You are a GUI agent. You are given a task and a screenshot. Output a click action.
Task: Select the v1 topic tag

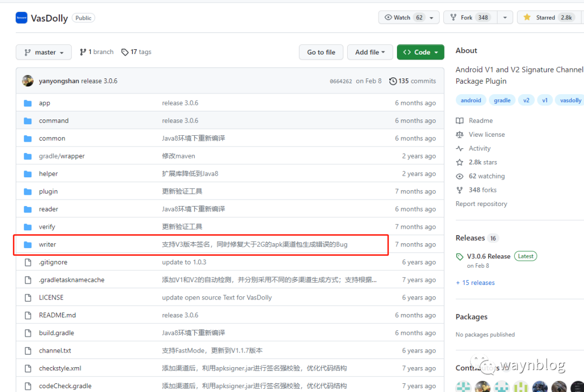545,100
